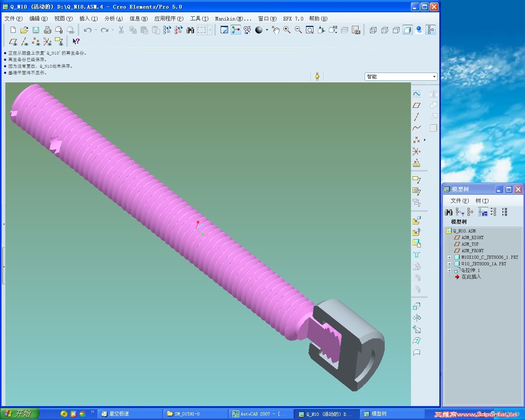
Task: Print the model using the printer icon
Action: point(47,30)
